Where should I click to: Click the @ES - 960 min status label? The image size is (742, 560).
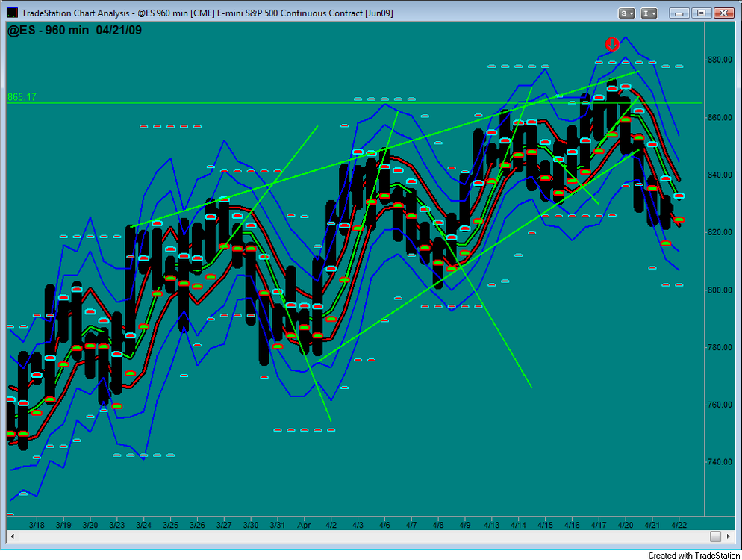pos(49,31)
